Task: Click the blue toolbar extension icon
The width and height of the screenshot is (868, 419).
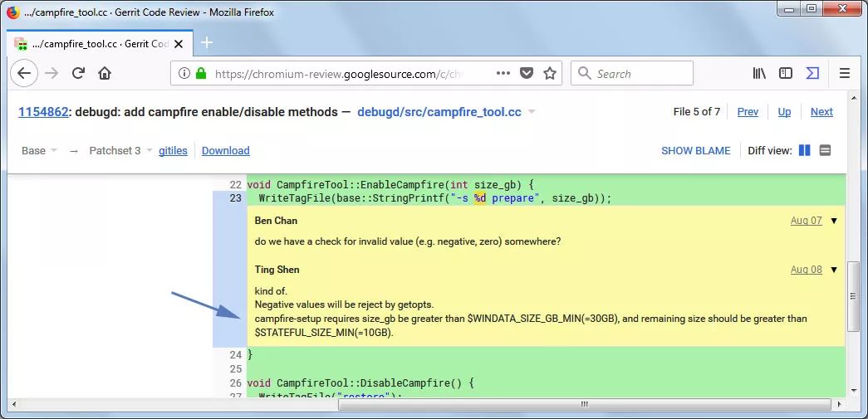Action: [x=812, y=73]
